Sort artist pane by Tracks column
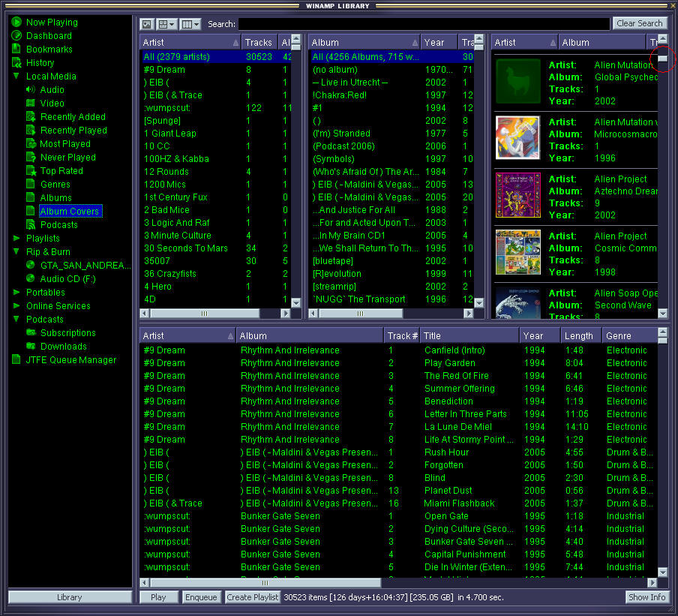The image size is (678, 616). click(259, 43)
